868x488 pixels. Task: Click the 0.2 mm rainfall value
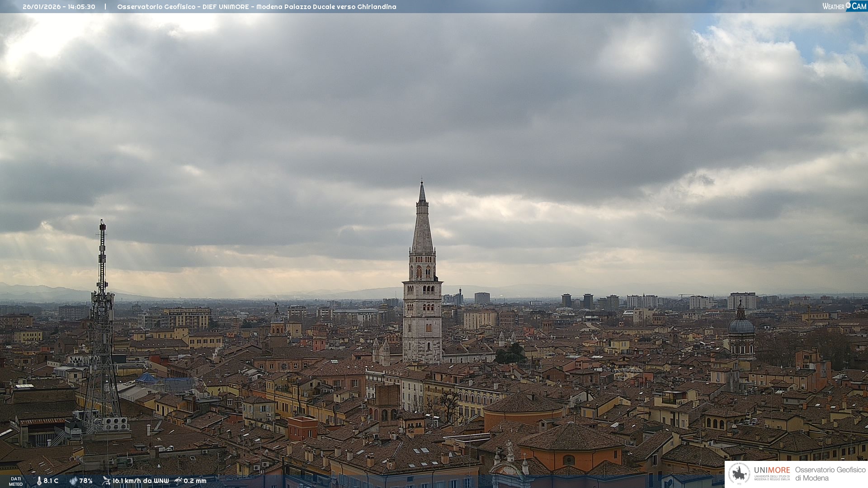tap(195, 481)
